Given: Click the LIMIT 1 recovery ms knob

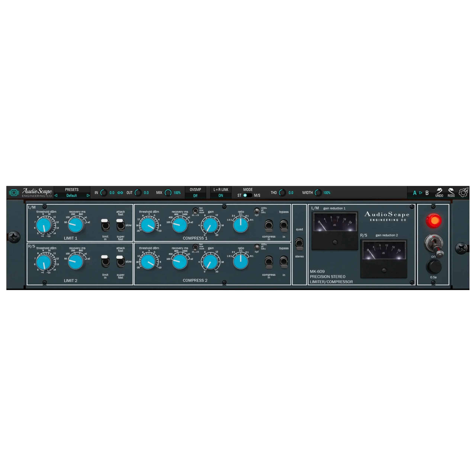Looking at the screenshot, I should [75, 225].
